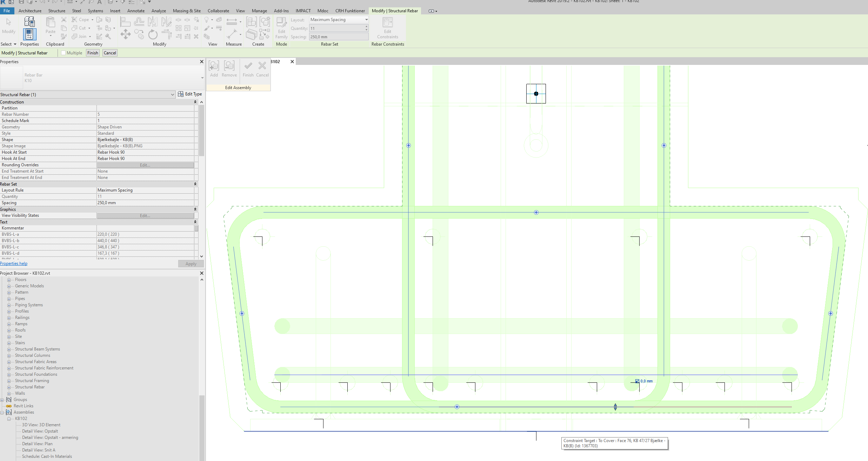The image size is (868, 461).
Task: Click the Finish button on options bar
Action: [x=93, y=53]
